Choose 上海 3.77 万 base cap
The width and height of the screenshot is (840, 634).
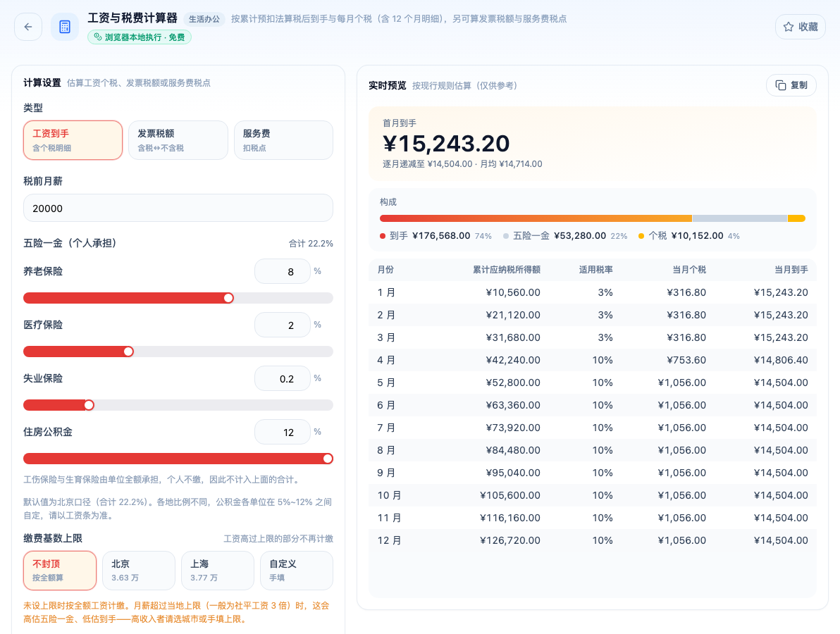[218, 571]
